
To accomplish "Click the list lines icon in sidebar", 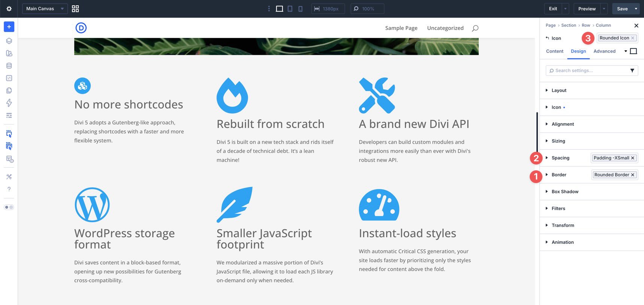I will [x=9, y=115].
